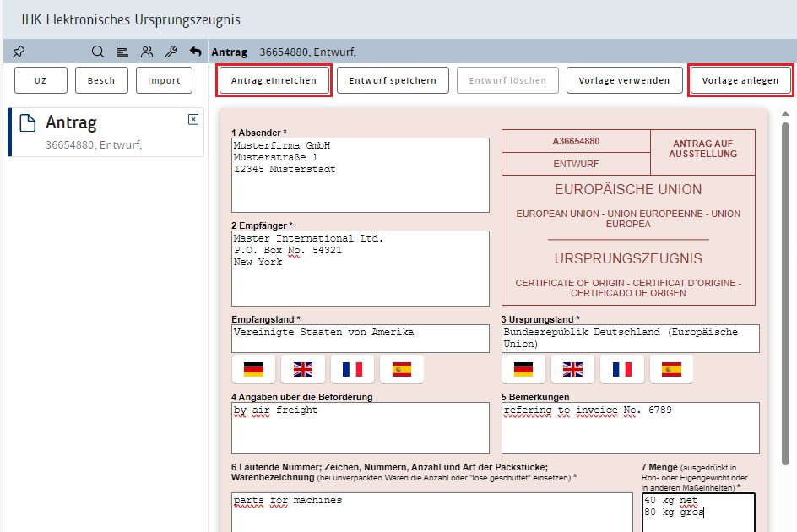
Task: Click Vorlage verwenden
Action: [625, 80]
